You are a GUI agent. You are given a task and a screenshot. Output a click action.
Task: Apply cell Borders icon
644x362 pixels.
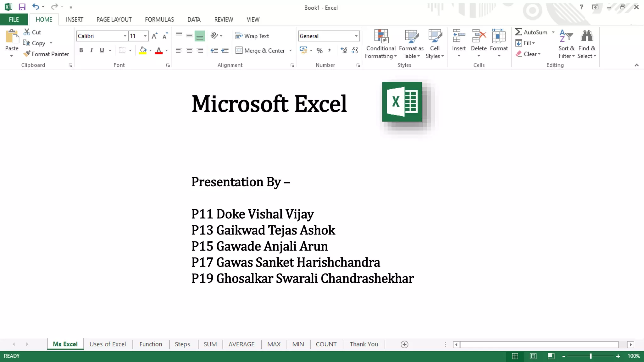[x=122, y=50]
